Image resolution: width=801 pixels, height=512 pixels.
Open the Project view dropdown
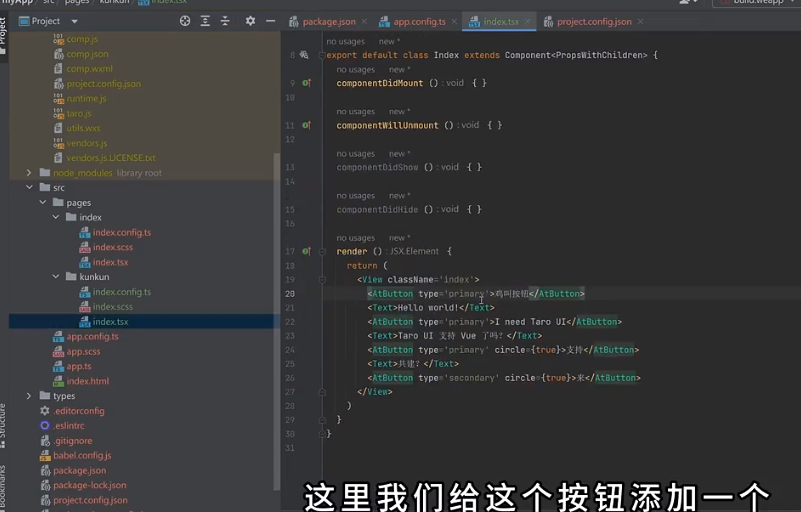75,21
